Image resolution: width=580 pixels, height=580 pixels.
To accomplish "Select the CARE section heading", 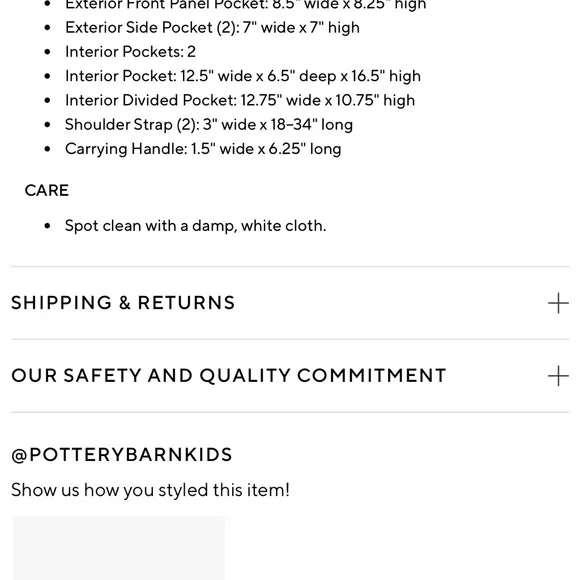I will 47,190.
